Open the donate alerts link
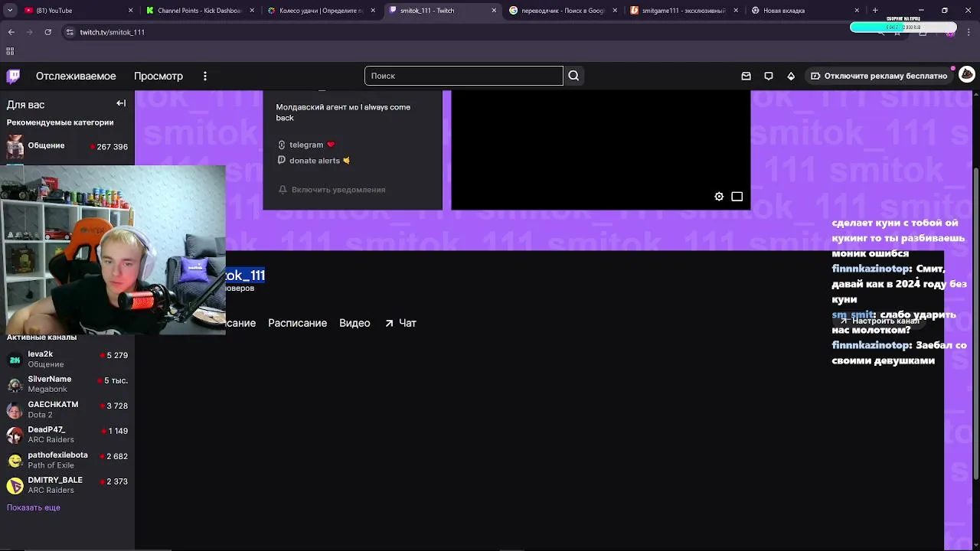The image size is (980, 551). click(x=314, y=161)
